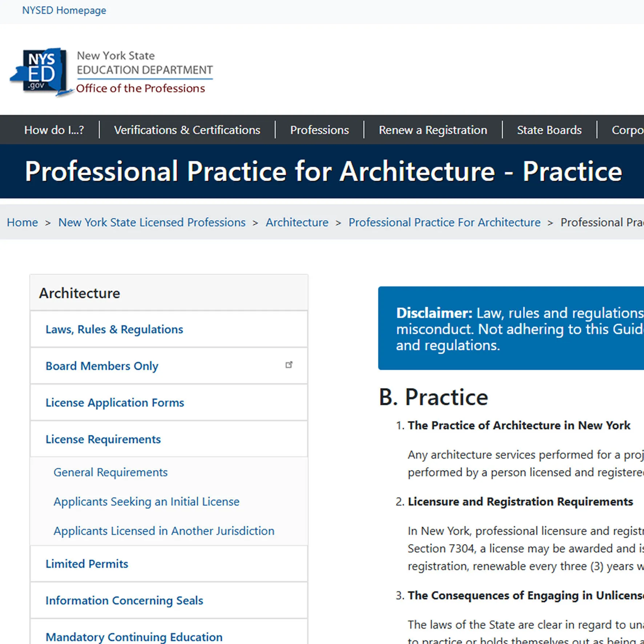The image size is (644, 644).
Task: Open the How do I...? menu
Action: pos(54,130)
